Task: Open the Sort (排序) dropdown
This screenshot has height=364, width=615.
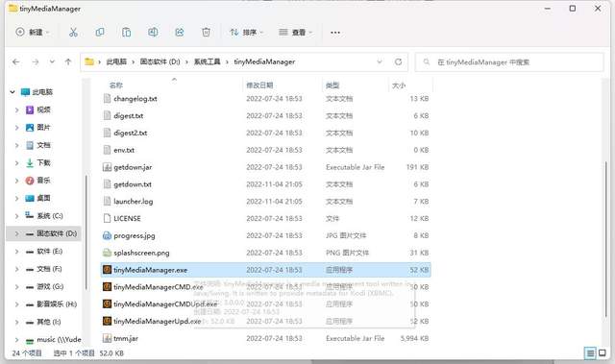Action: [247, 32]
